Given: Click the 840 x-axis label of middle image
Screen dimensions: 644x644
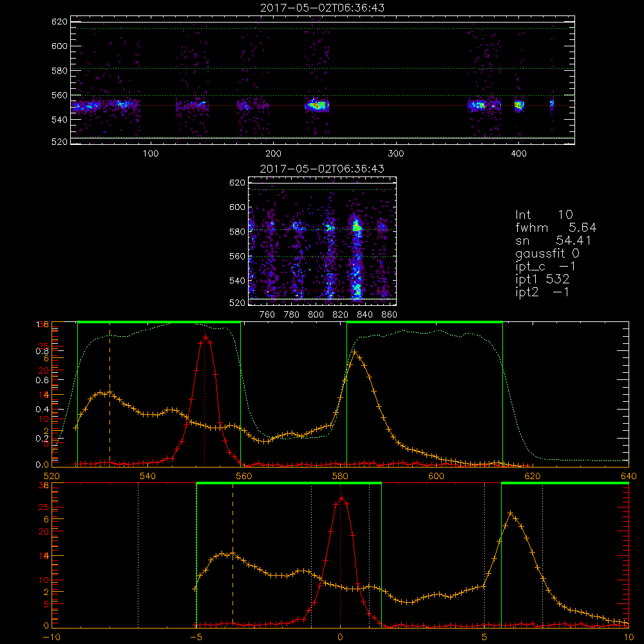Looking at the screenshot, I should click(365, 315).
